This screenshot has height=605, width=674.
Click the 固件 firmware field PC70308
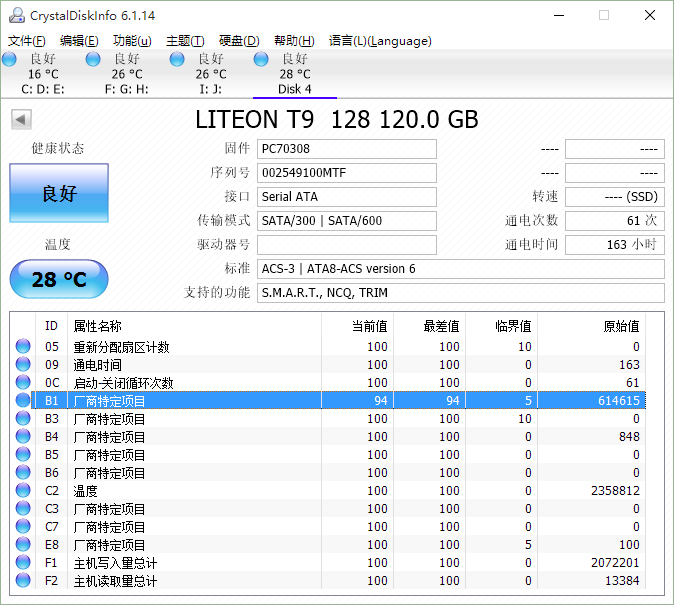click(x=346, y=149)
